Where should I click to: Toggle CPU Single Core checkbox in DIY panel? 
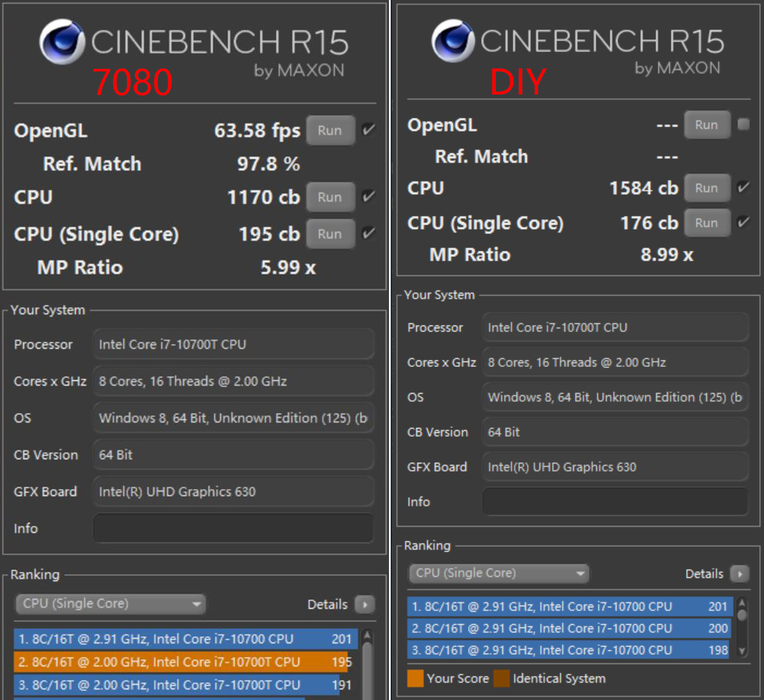pyautogui.click(x=743, y=223)
